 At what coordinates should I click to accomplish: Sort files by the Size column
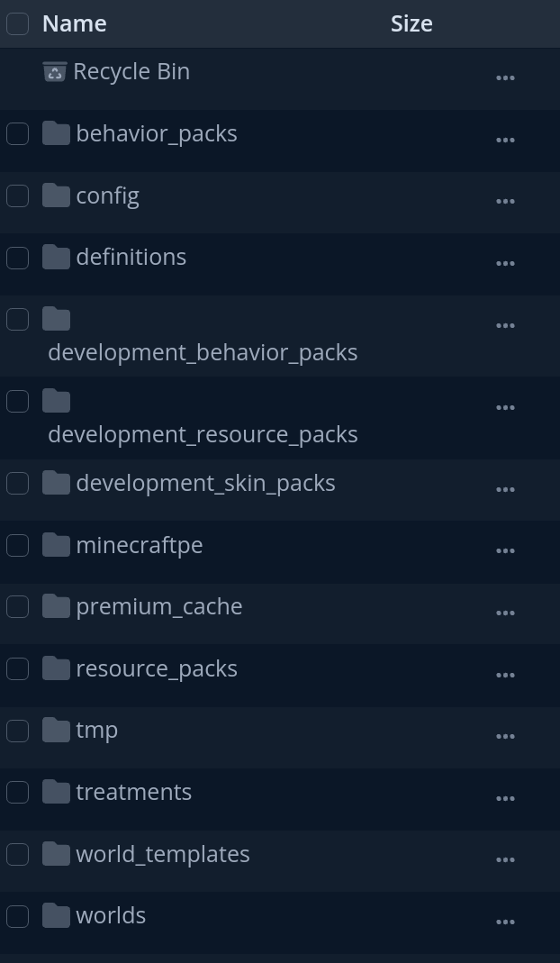[x=411, y=23]
